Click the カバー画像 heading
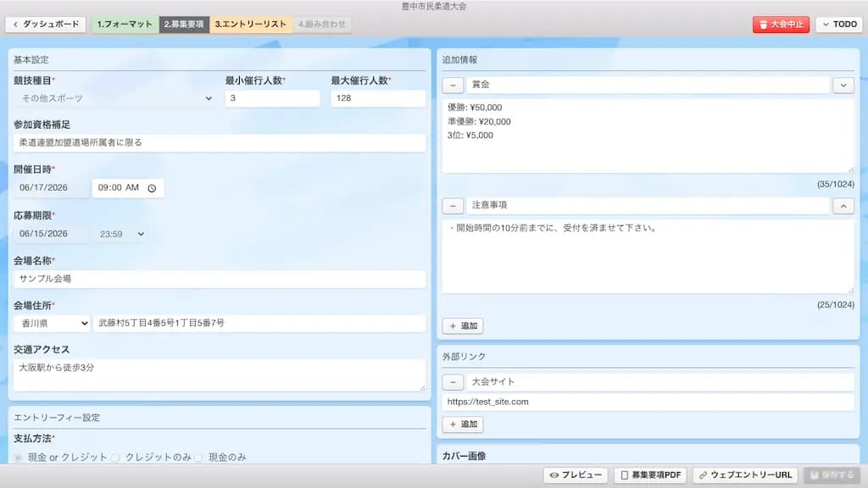The width and height of the screenshot is (868, 488). (x=464, y=456)
